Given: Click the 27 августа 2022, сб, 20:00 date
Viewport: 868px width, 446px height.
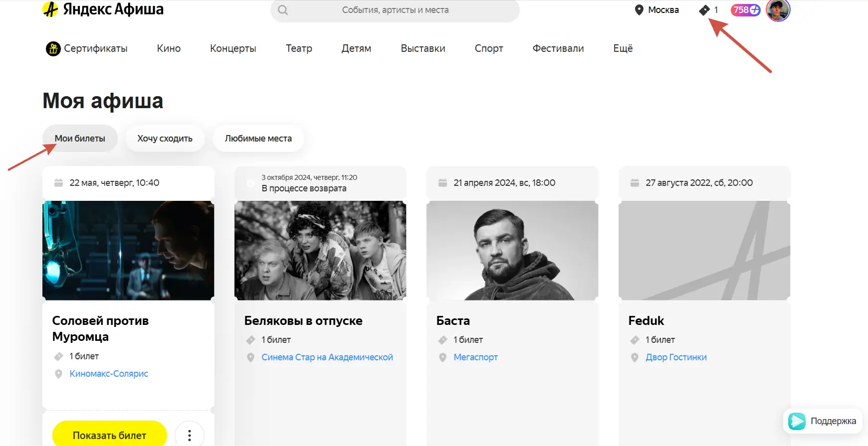Looking at the screenshot, I should click(x=699, y=183).
